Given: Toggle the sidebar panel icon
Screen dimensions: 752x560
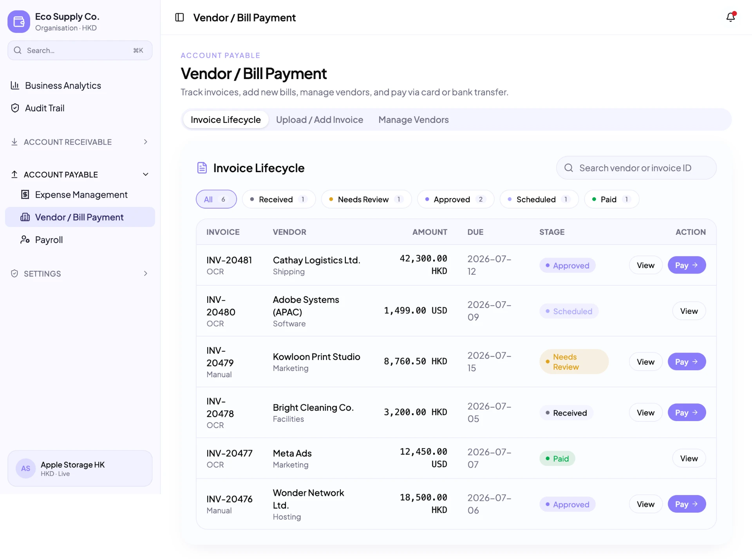Looking at the screenshot, I should pos(179,17).
